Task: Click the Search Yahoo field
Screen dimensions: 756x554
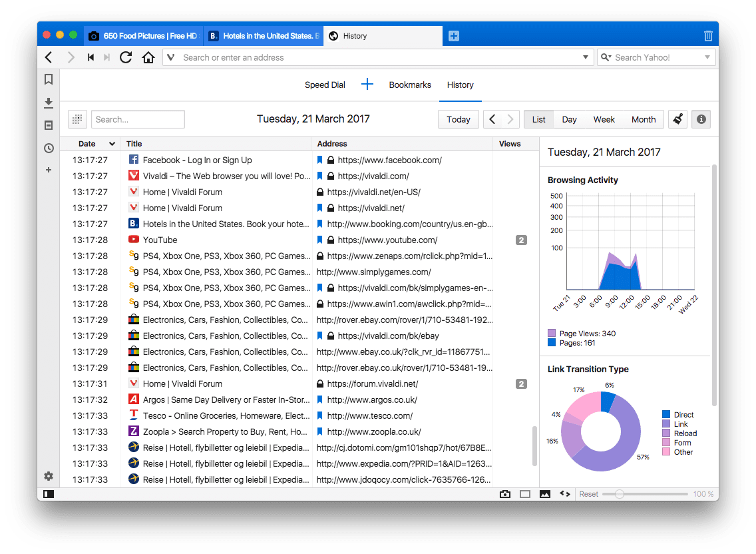Action: [x=656, y=57]
